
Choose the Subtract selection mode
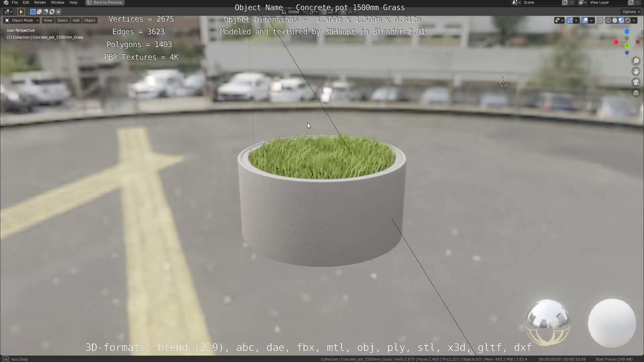pyautogui.click(x=45, y=12)
